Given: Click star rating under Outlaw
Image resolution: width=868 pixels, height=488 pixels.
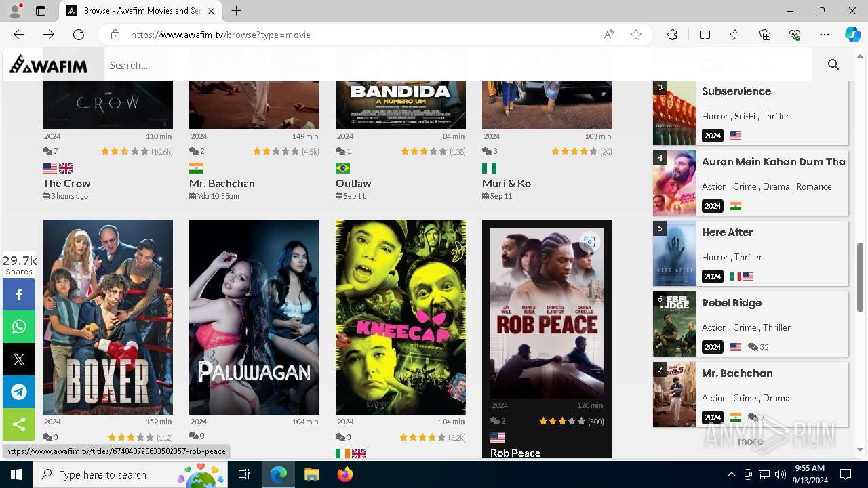Looking at the screenshot, I should (424, 151).
